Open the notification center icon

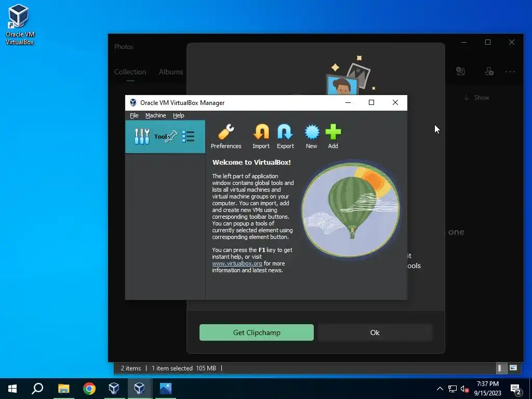pyautogui.click(x=516, y=389)
